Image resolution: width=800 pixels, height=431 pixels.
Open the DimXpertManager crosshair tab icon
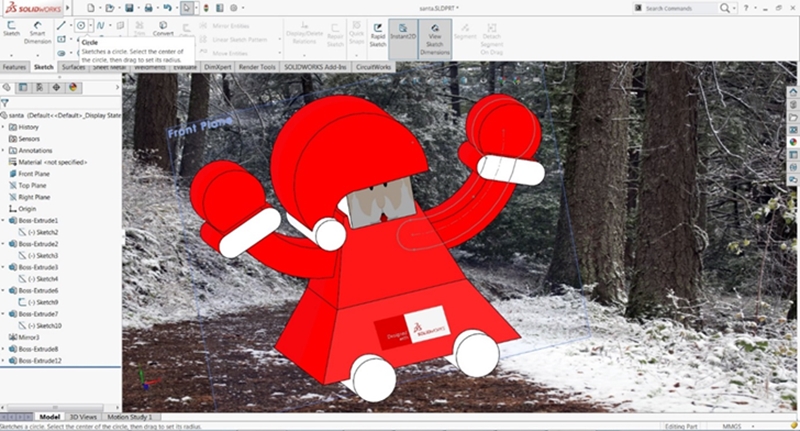pos(56,88)
